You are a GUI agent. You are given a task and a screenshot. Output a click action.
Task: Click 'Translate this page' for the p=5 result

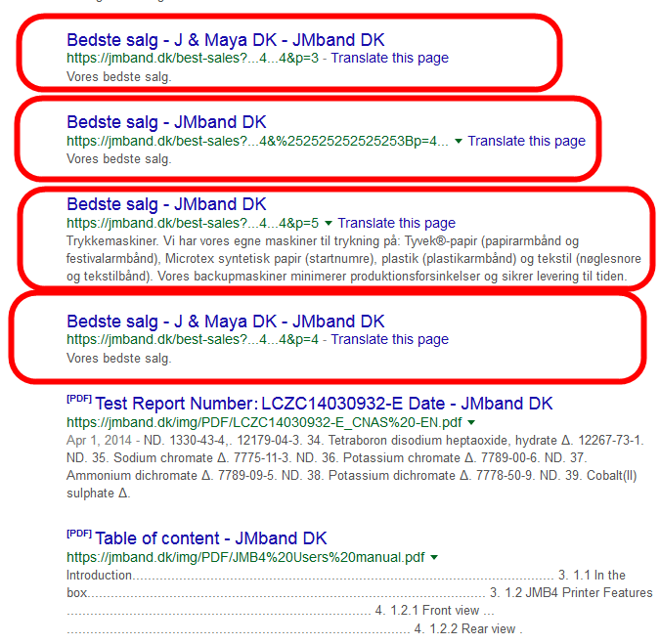[396, 223]
